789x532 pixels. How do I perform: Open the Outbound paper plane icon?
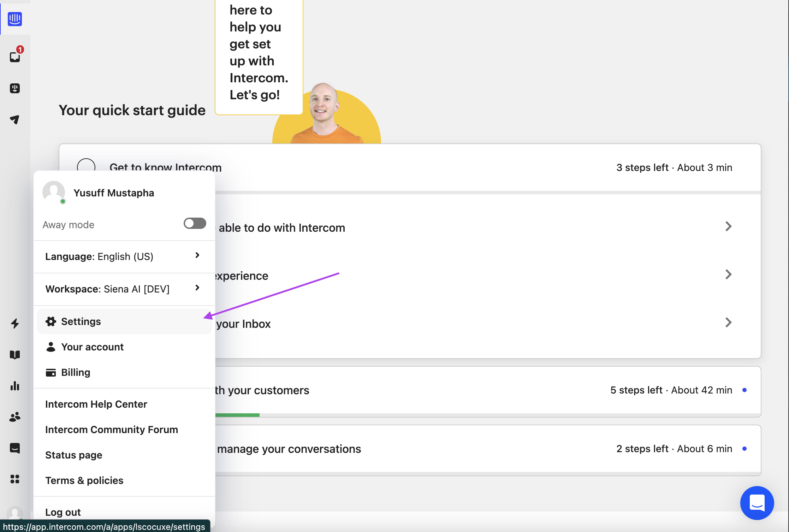tap(15, 119)
